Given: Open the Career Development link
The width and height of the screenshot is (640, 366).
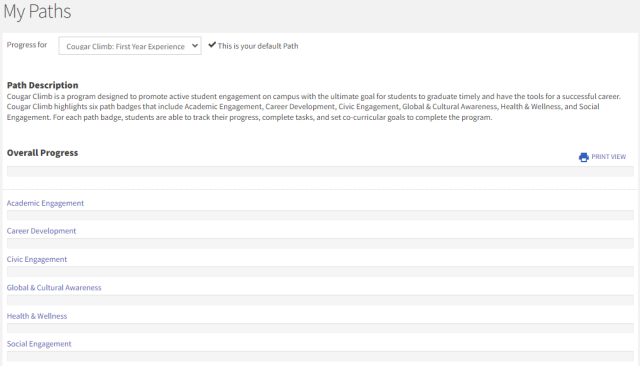Looking at the screenshot, I should click(x=41, y=231).
